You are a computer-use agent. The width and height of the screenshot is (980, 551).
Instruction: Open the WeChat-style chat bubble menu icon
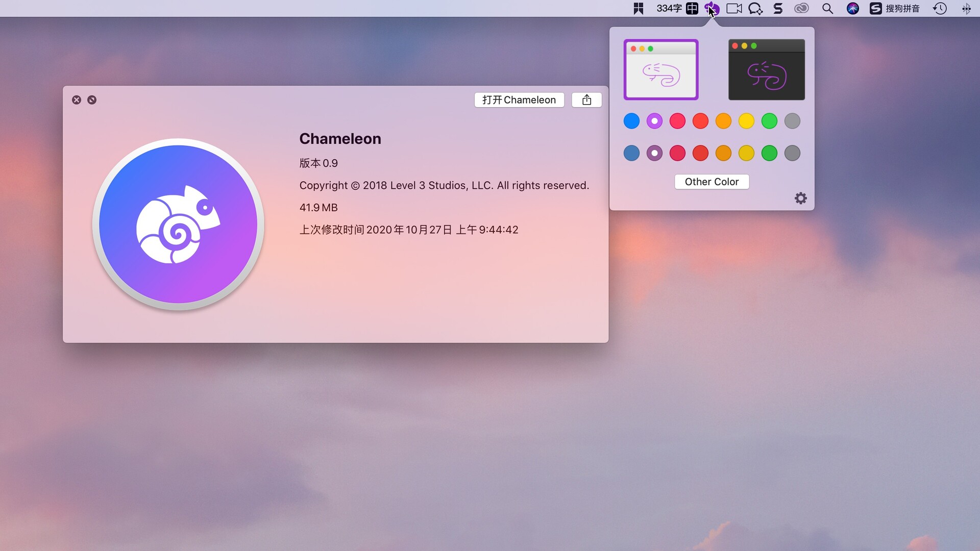(755, 9)
